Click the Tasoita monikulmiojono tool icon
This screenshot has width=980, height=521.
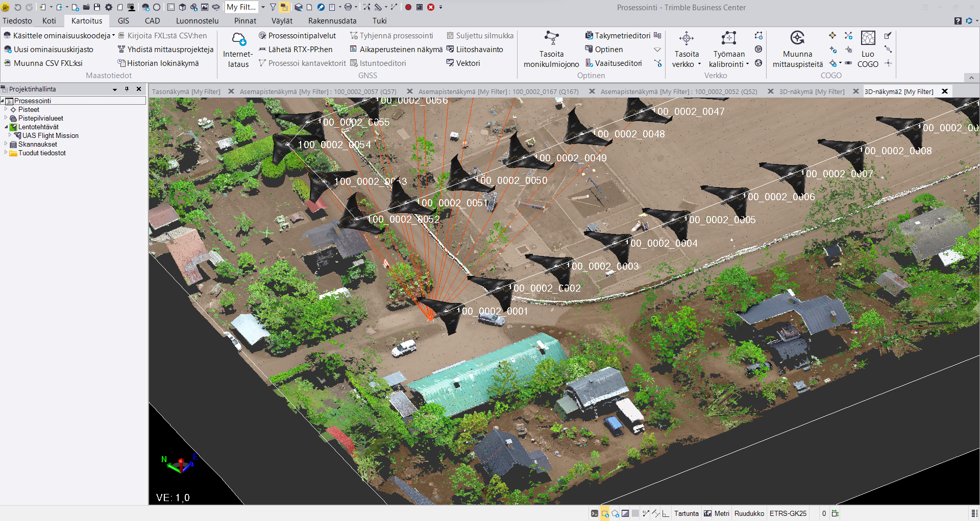pyautogui.click(x=551, y=38)
